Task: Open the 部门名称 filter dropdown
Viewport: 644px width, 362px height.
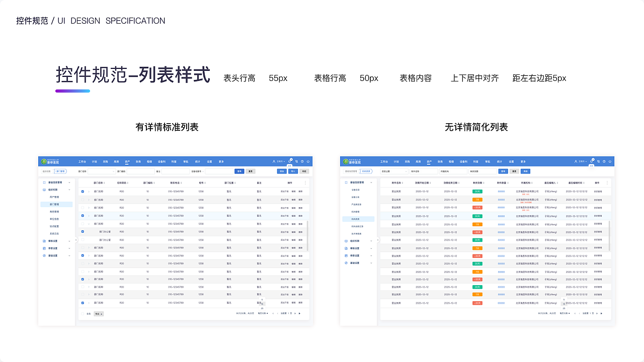Action: pos(102,171)
